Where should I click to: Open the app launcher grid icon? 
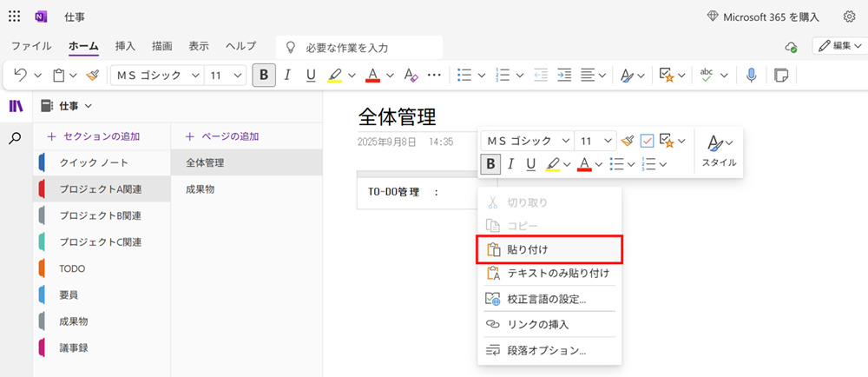(x=15, y=17)
